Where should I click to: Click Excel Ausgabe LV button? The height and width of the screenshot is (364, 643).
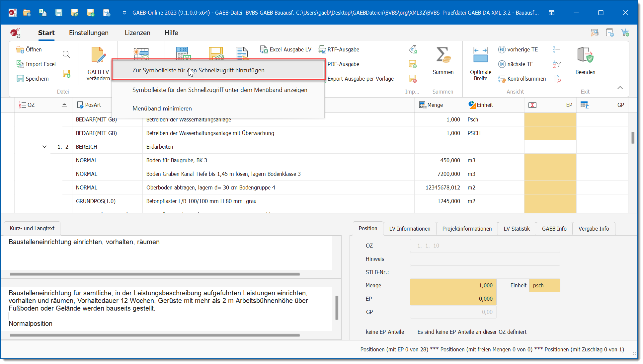pos(286,49)
